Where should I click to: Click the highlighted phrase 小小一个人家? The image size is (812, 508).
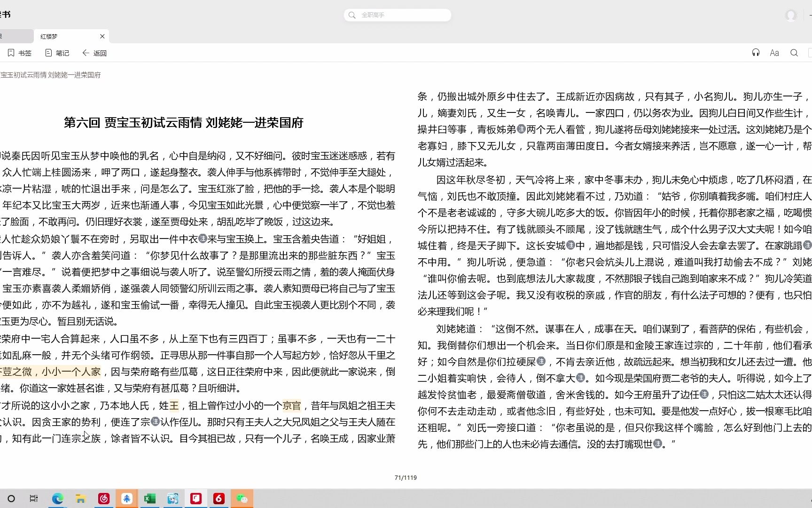tap(71, 372)
